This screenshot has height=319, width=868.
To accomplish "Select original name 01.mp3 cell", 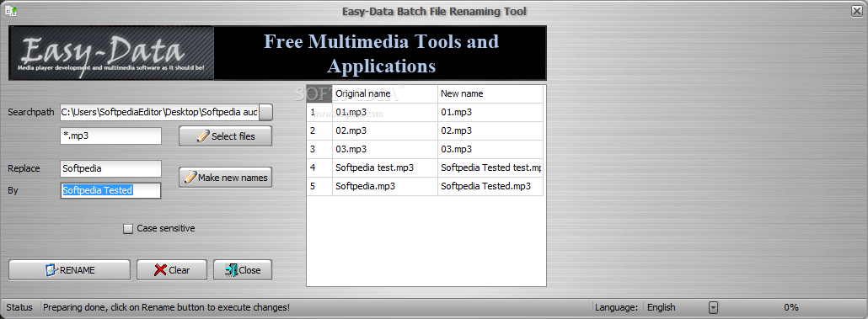I will tap(385, 112).
